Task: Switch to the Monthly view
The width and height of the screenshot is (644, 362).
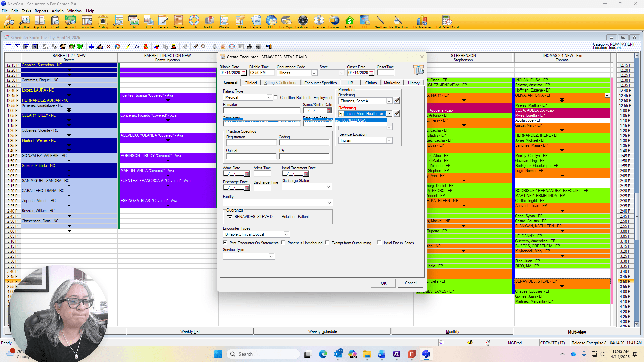Action: tap(452, 331)
